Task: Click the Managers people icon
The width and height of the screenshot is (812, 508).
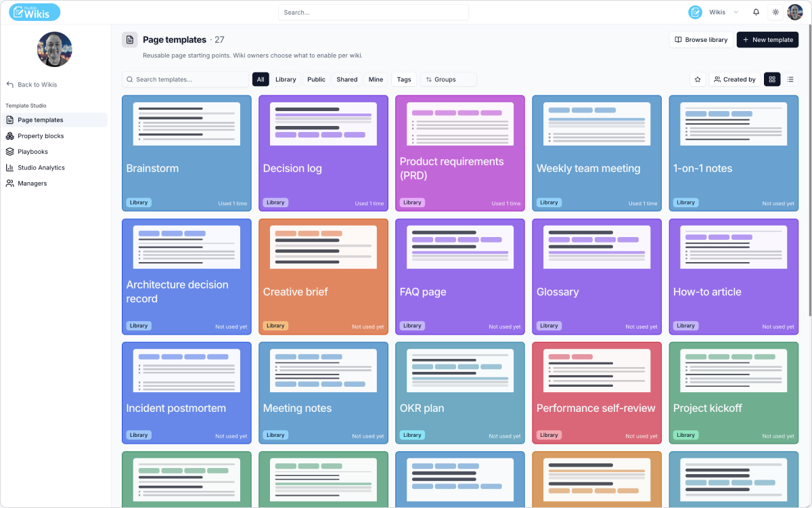Action: (10, 184)
